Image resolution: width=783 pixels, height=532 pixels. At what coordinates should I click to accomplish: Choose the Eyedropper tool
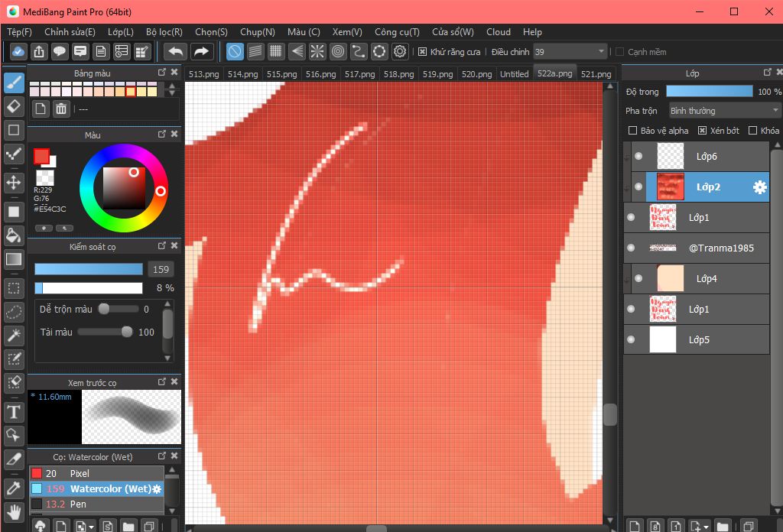point(14,488)
